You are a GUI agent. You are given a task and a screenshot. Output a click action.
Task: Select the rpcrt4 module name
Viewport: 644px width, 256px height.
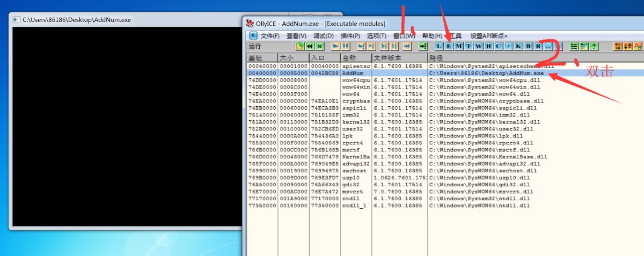click(x=353, y=143)
